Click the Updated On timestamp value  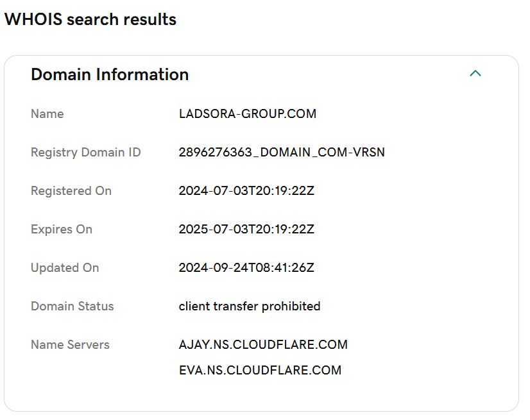tap(246, 268)
